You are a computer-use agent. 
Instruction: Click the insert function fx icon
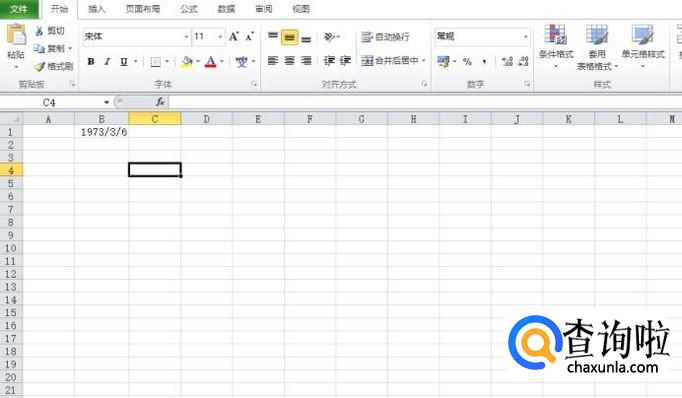[160, 102]
